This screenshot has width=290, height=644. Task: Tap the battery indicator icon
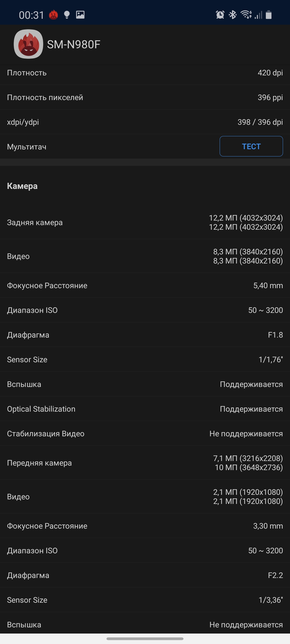(x=269, y=15)
